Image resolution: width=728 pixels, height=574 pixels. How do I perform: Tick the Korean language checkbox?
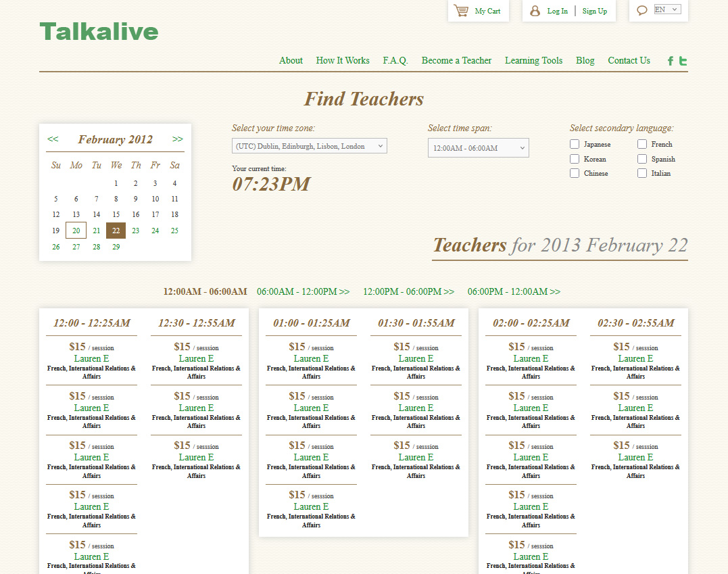point(575,159)
